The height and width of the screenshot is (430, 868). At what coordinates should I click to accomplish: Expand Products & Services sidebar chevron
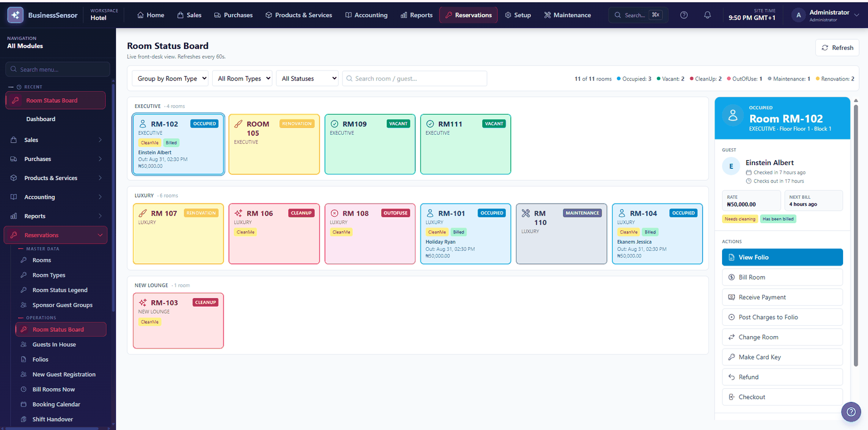point(100,178)
